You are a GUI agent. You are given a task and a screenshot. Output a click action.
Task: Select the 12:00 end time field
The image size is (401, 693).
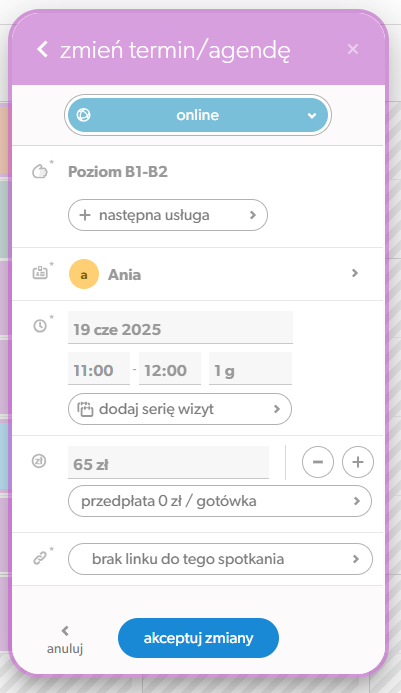tap(170, 369)
